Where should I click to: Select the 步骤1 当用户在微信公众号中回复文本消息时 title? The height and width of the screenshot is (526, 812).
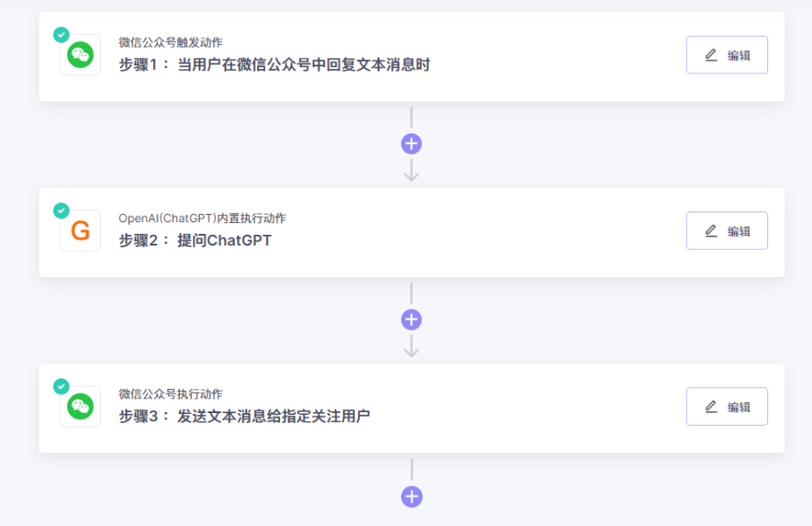274,65
